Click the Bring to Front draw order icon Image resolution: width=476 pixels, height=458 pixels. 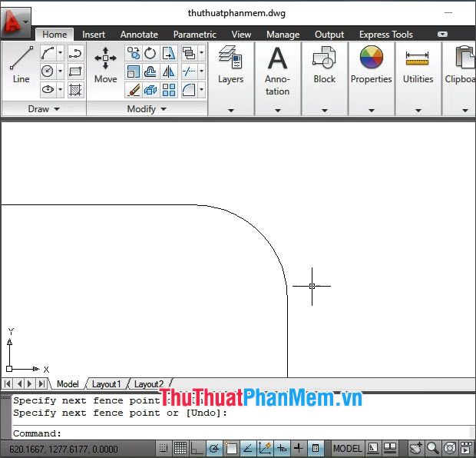tap(189, 53)
